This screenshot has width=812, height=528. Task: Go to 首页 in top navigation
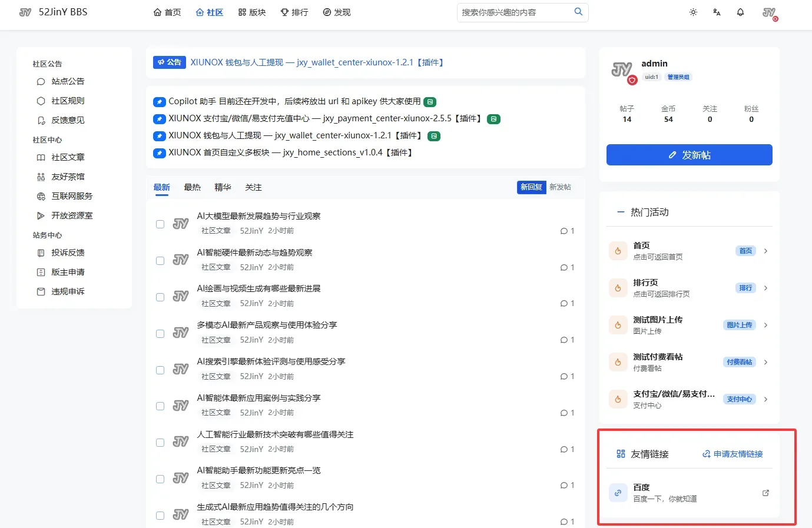(x=167, y=12)
